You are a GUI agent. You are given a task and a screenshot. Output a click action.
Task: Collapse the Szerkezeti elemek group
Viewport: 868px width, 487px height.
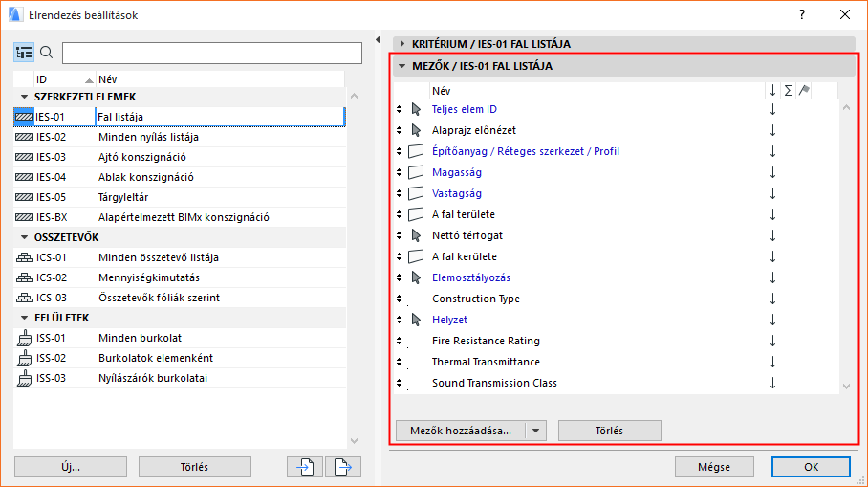click(23, 97)
